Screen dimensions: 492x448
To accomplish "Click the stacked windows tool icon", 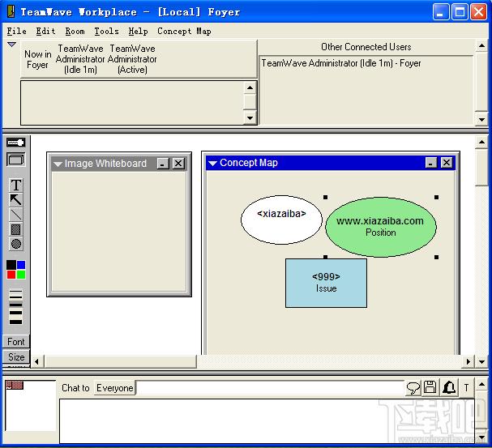I will 15,160.
